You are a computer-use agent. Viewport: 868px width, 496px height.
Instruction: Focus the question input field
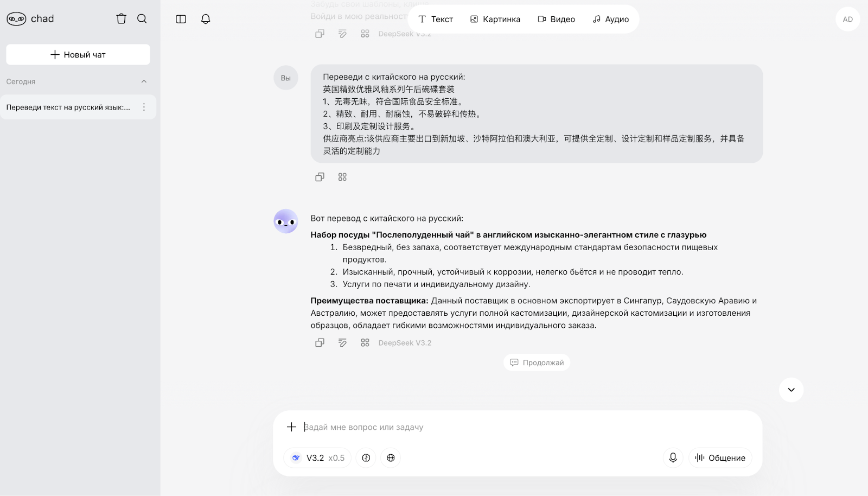tap(488, 427)
